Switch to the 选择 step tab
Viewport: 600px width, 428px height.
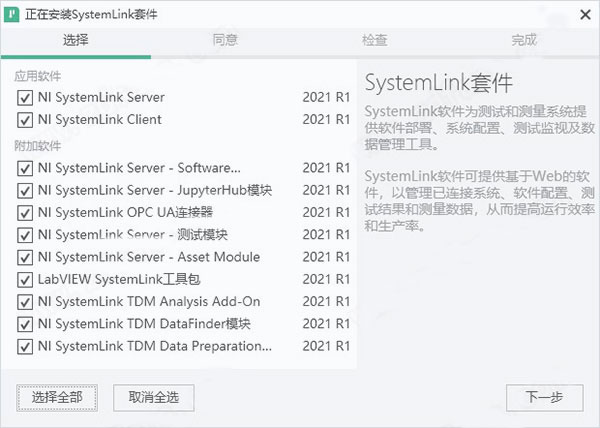(x=75, y=40)
